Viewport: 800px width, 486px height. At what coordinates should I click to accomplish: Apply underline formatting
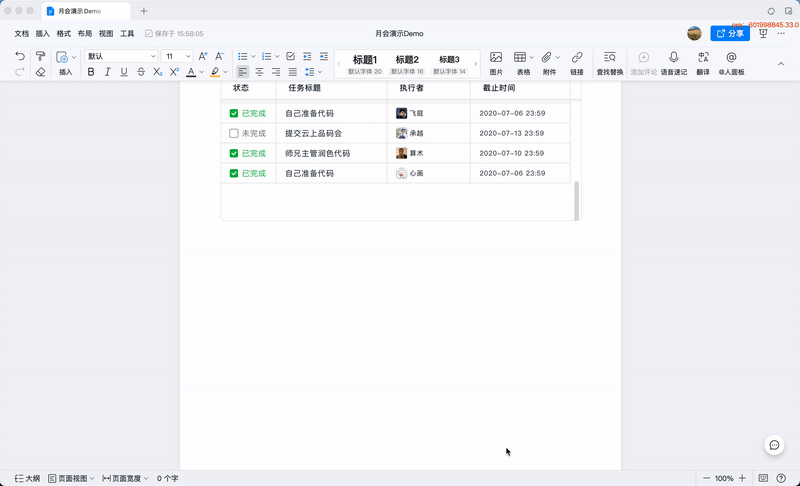(124, 72)
